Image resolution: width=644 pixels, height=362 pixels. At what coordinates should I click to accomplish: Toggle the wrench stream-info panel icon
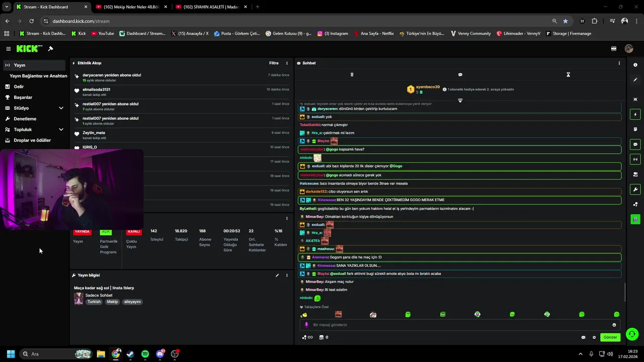click(x=635, y=190)
